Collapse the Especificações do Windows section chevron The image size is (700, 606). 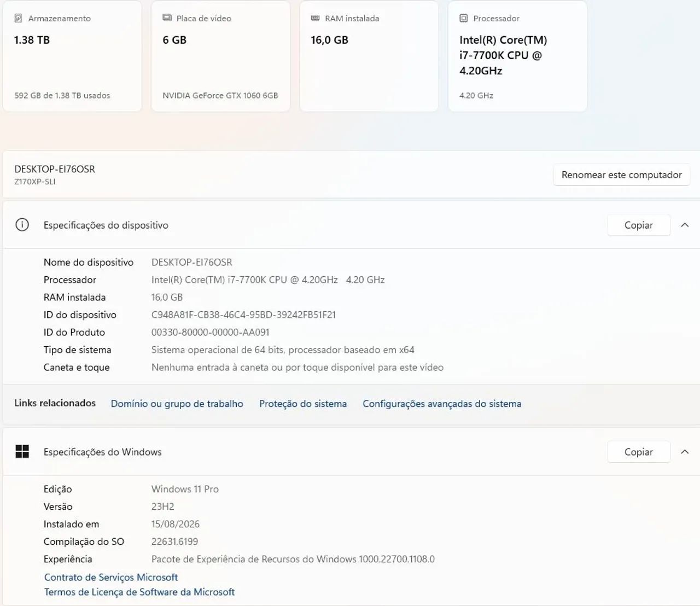[x=685, y=452]
